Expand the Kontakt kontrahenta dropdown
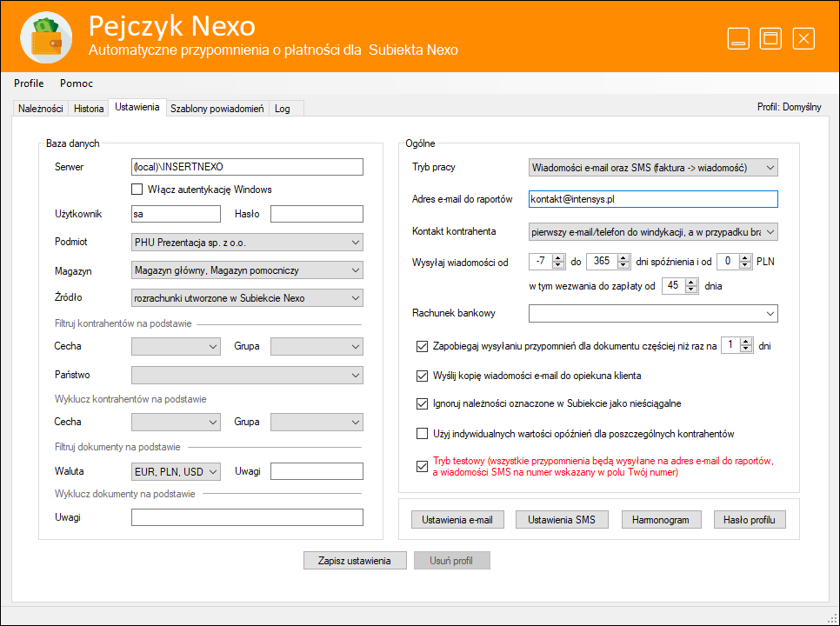The height and width of the screenshot is (626, 840). click(x=653, y=232)
